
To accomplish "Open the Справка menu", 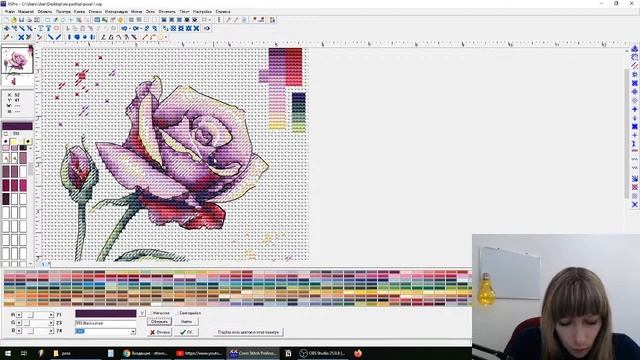I will 223,11.
